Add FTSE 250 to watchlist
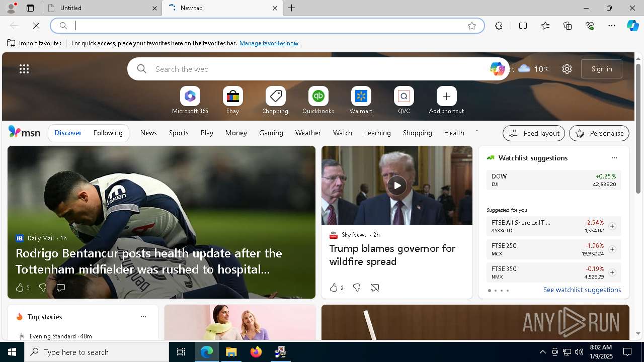The width and height of the screenshot is (644, 362). tap(612, 249)
